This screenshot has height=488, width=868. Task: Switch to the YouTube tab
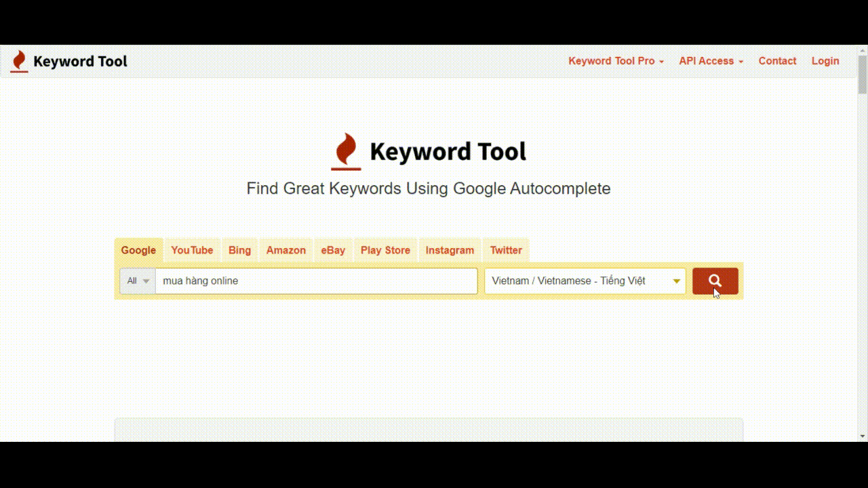pyautogui.click(x=192, y=250)
